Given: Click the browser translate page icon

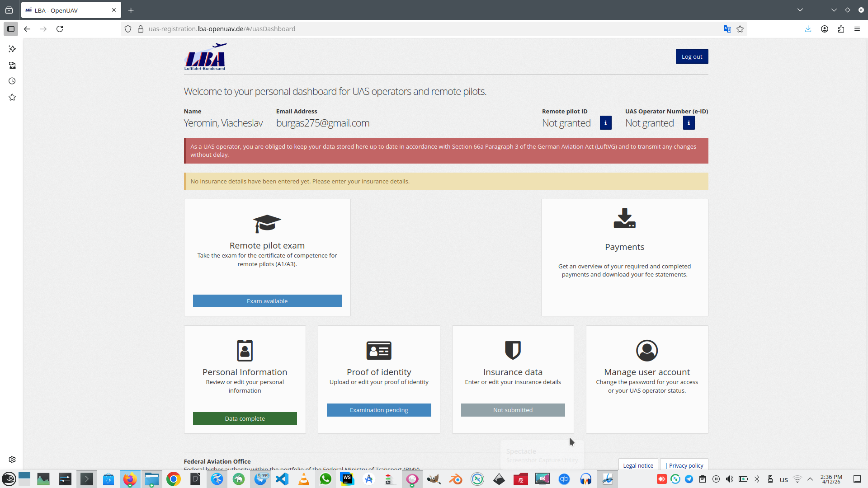Looking at the screenshot, I should [727, 29].
